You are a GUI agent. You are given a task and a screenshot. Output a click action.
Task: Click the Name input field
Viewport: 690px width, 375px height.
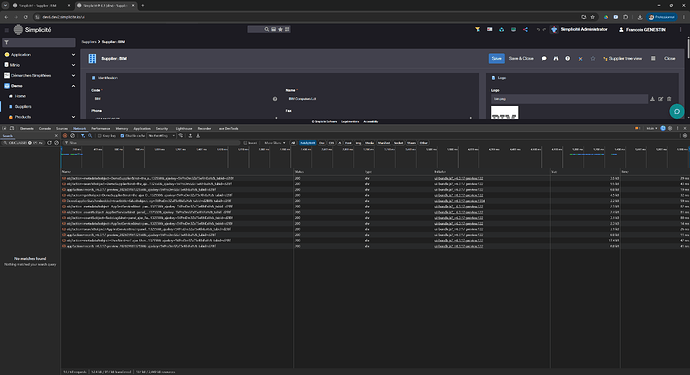point(380,99)
